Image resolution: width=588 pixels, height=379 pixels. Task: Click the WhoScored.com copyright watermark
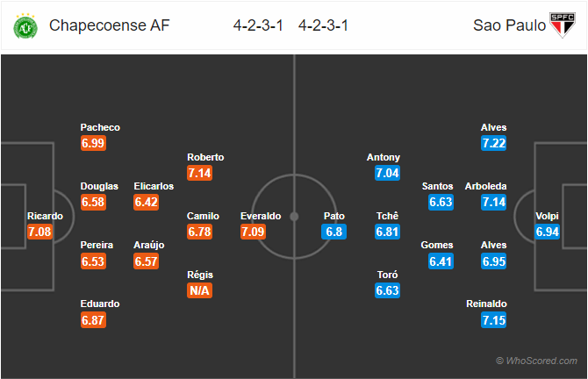[536, 361]
